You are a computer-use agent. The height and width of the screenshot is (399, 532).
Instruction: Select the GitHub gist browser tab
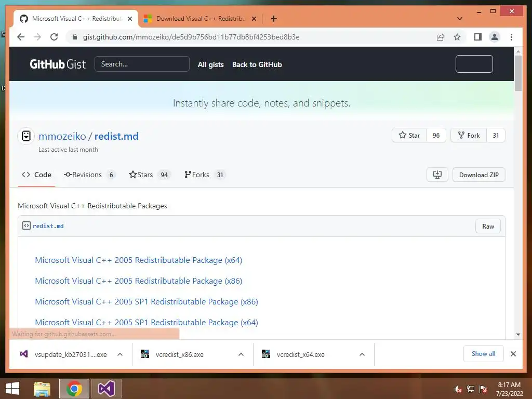pyautogui.click(x=76, y=19)
